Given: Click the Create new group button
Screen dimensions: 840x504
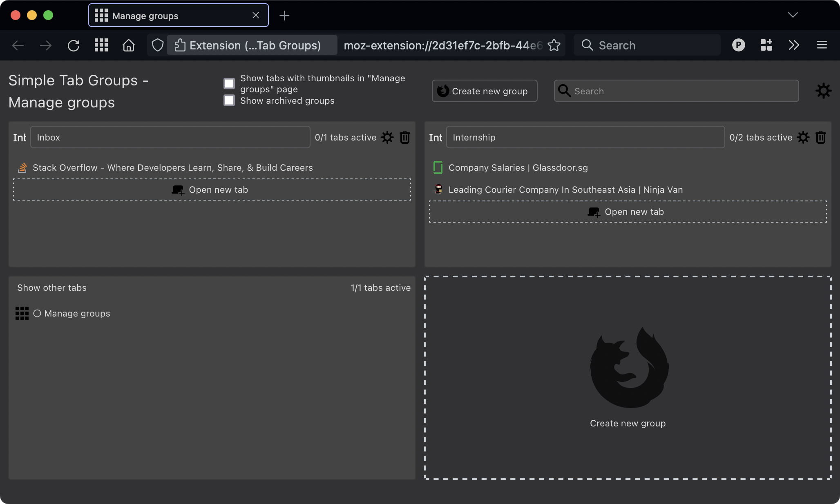Looking at the screenshot, I should 485,91.
